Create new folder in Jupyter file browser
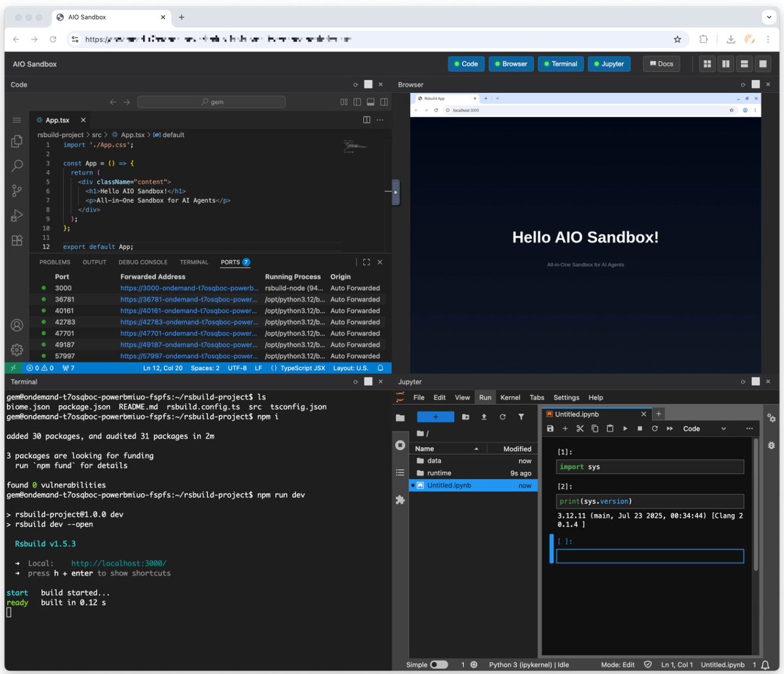Image resolution: width=784 pixels, height=674 pixels. point(465,416)
